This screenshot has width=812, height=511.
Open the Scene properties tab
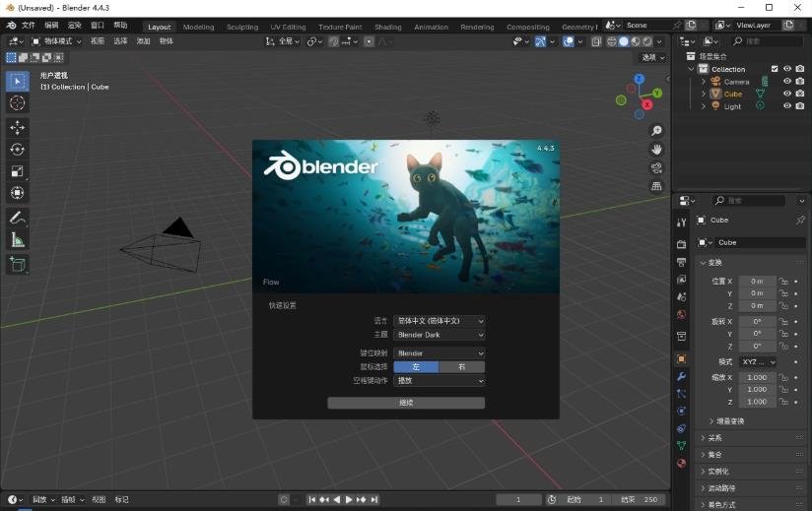(x=682, y=297)
